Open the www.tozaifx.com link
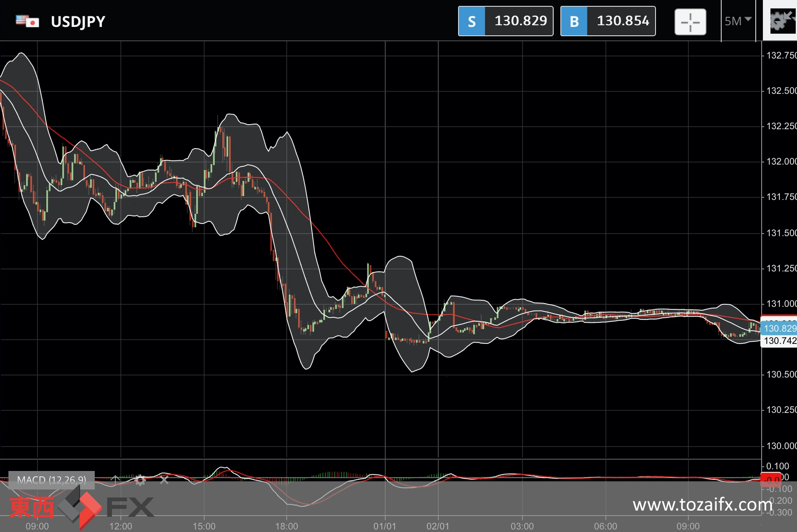This screenshot has width=797, height=532. point(702,504)
